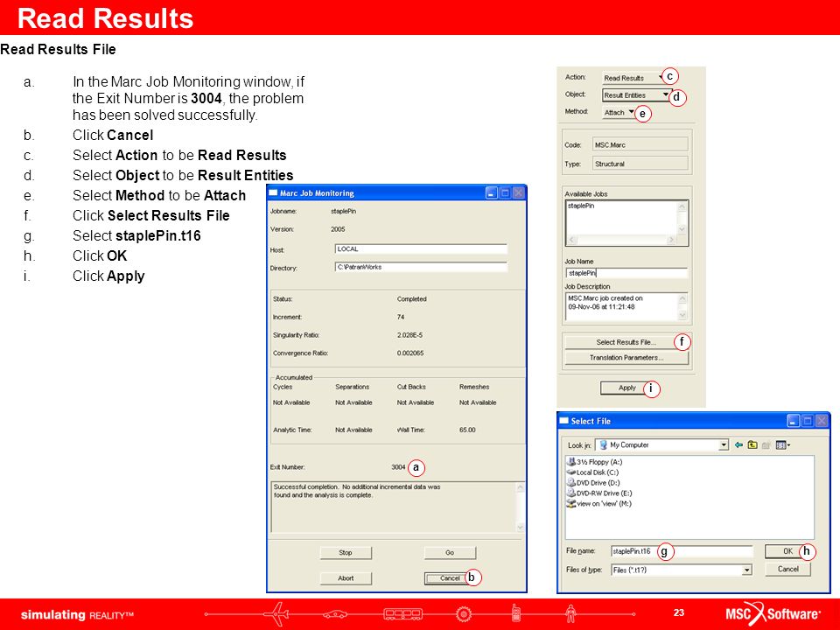The width and height of the screenshot is (840, 630).
Task: Click the car icon in footer
Action: click(x=333, y=614)
